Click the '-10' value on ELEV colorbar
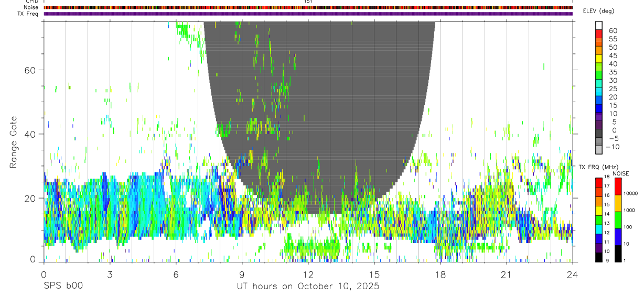This screenshot has width=644, height=297. 613,147
